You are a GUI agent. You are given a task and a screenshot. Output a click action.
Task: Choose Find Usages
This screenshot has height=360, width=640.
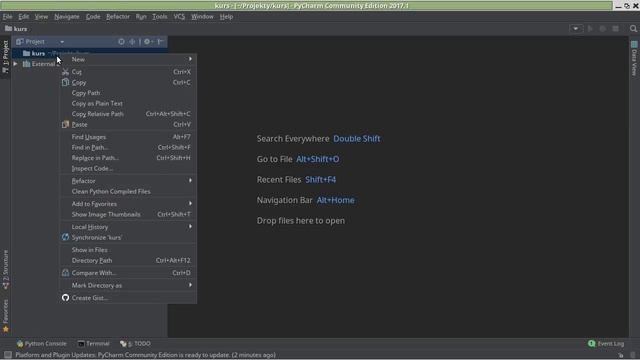pyautogui.click(x=128, y=137)
